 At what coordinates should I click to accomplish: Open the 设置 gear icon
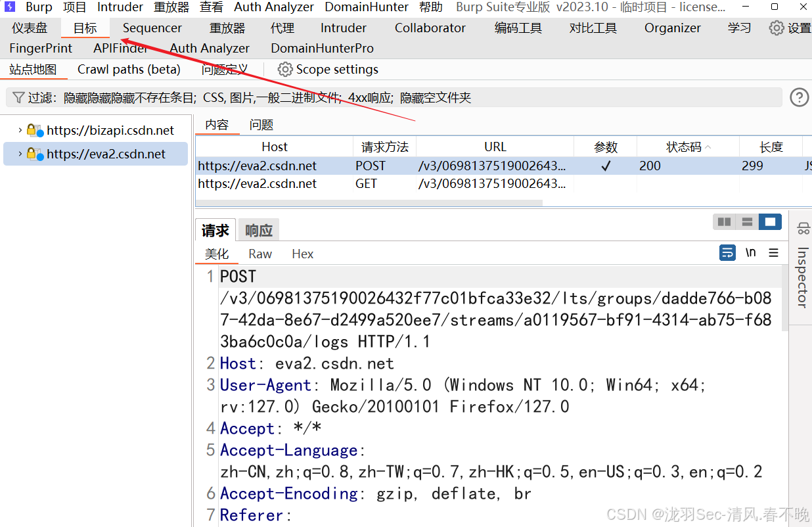(x=777, y=28)
